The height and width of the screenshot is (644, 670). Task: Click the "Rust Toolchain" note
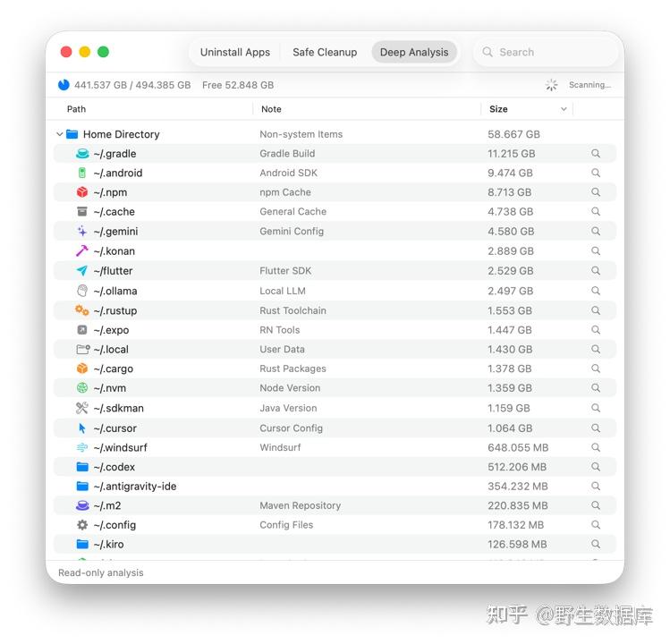293,310
